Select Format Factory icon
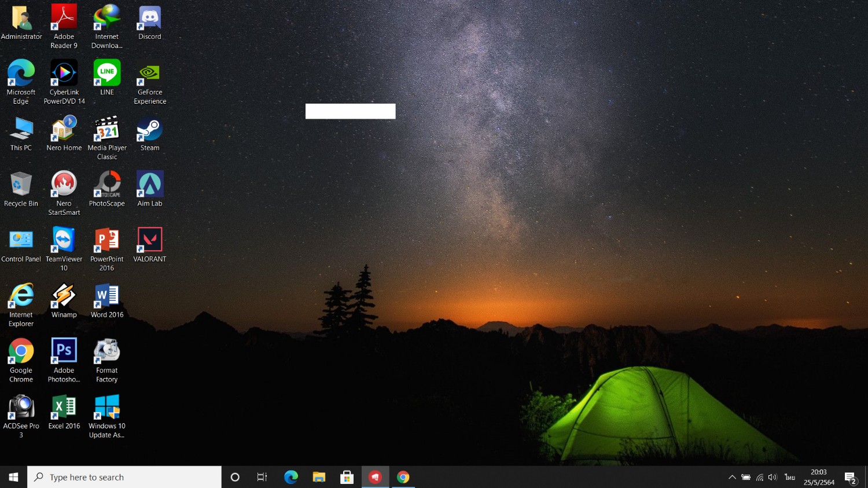Screen dimensions: 868x488 pos(107,360)
